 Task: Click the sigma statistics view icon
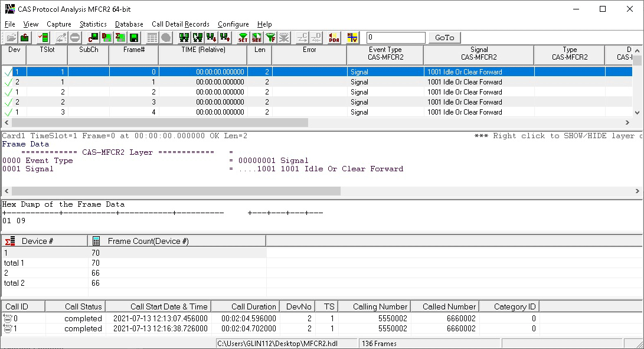tap(120, 38)
